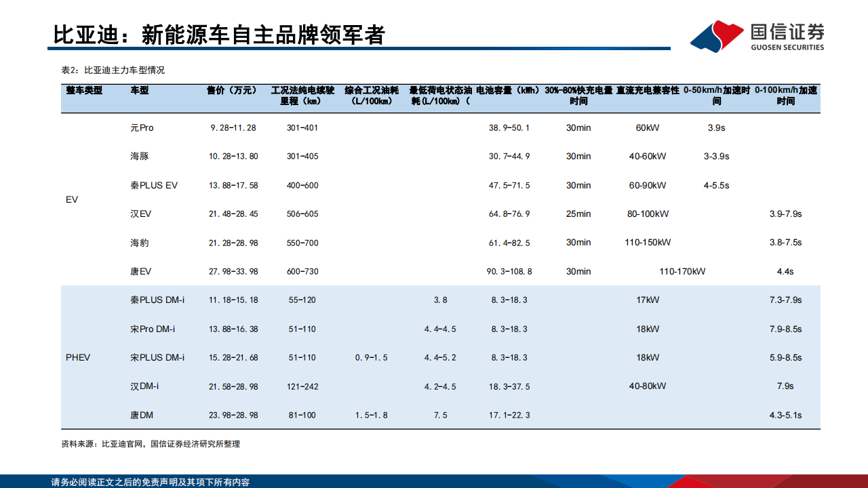Select the 宋Pro DM-i model name

[153, 329]
